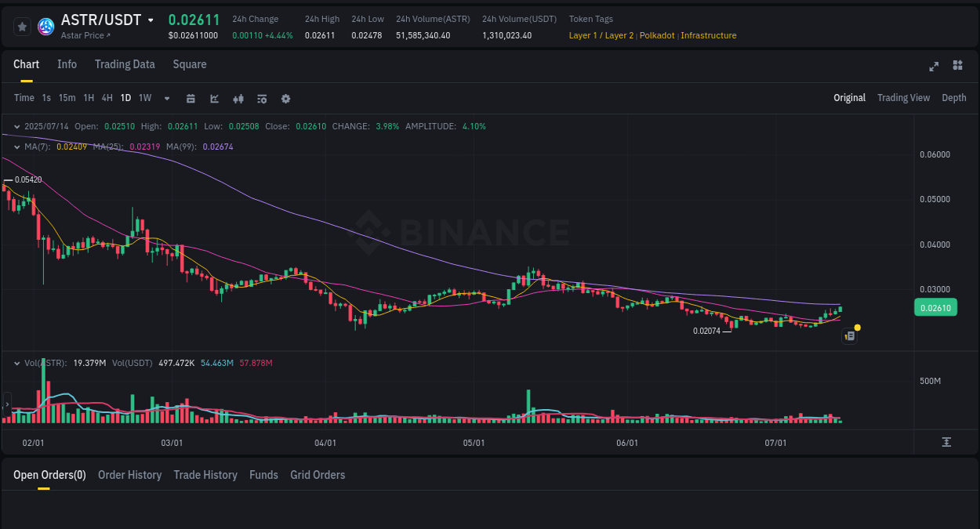Open the layout widgets icon top right
The width and height of the screenshot is (980, 529).
(x=957, y=67)
